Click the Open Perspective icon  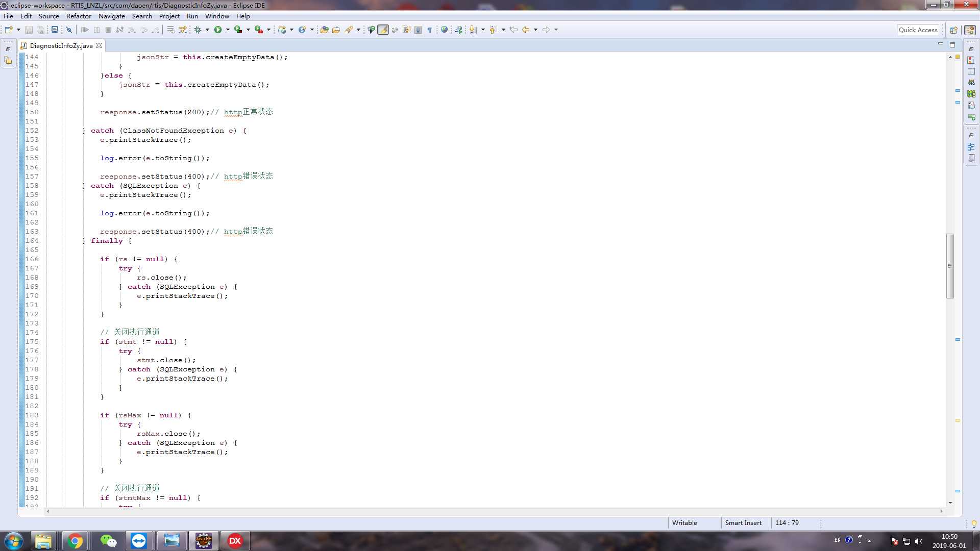953,30
